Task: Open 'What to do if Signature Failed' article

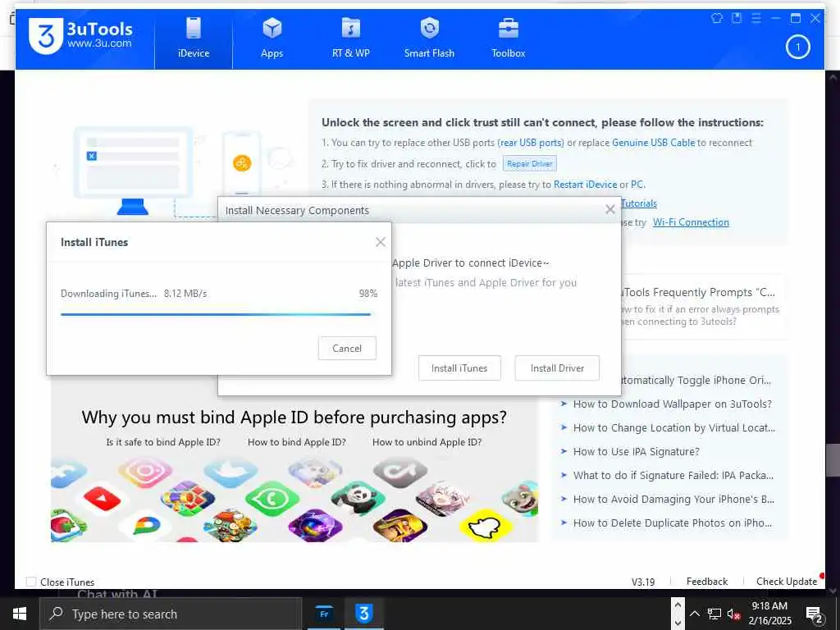Action: pyautogui.click(x=673, y=475)
